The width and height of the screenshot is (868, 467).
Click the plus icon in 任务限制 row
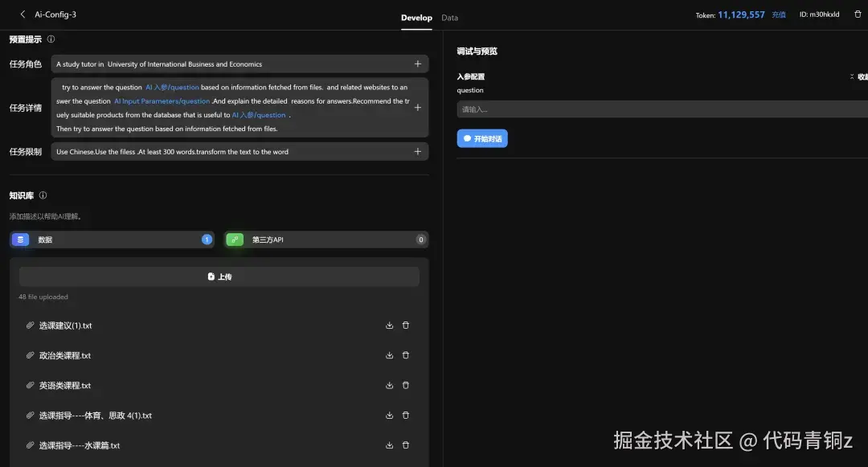tap(417, 152)
